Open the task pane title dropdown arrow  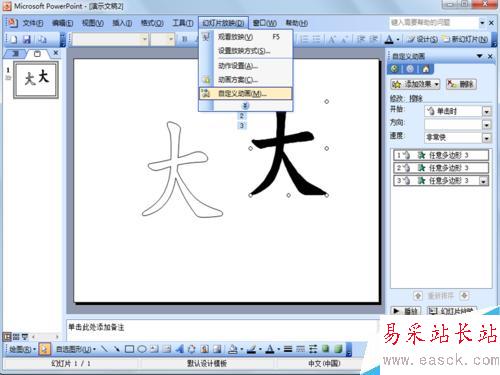479,56
